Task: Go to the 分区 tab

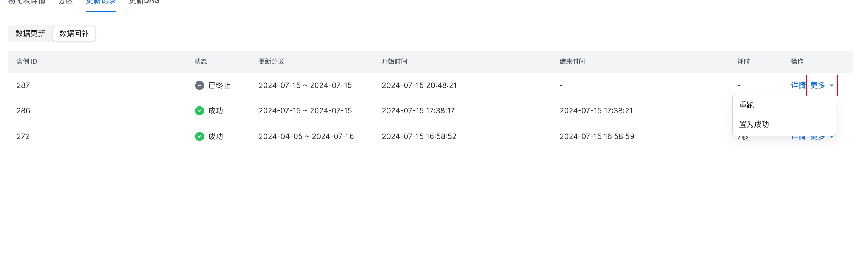Action: 66,2
